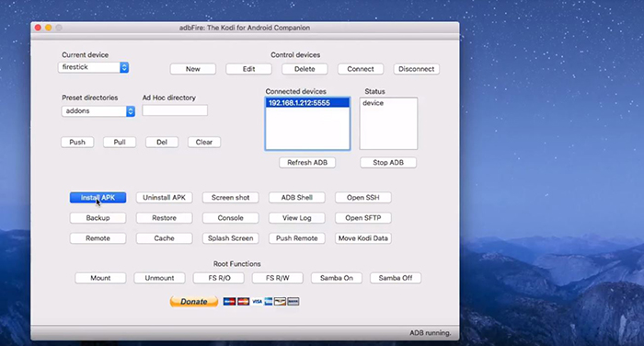Viewport: 644px width, 346px height.
Task: Click Move Kodi Data
Action: click(x=363, y=238)
